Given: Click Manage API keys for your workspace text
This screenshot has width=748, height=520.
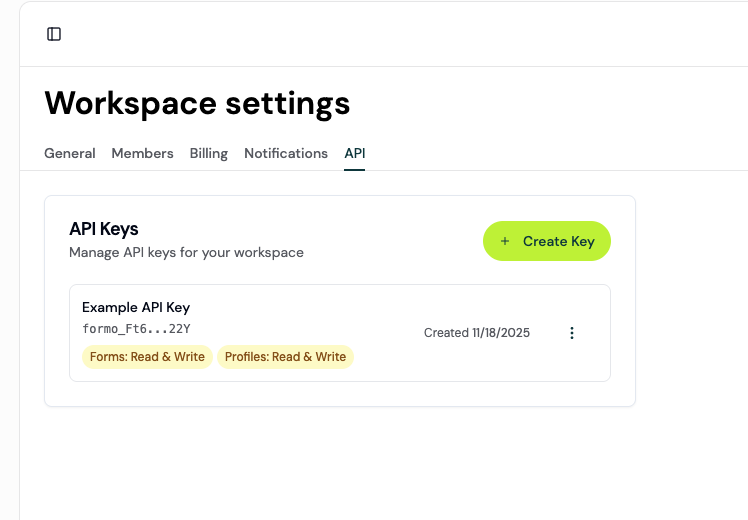Looking at the screenshot, I should [x=186, y=252].
